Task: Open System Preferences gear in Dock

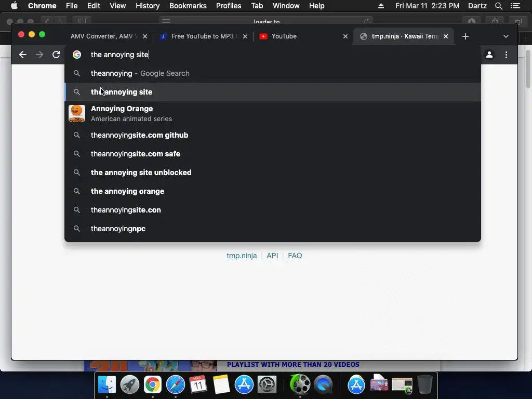Action: click(267, 384)
